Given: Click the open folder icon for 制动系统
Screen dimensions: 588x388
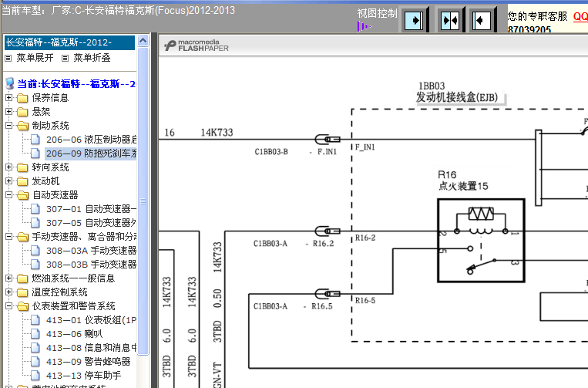Looking at the screenshot, I should 22,126.
